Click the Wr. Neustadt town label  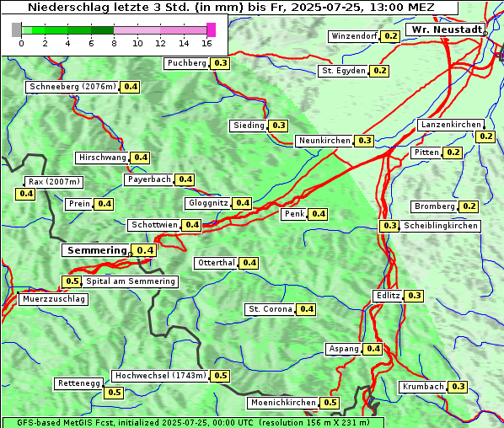click(x=447, y=29)
